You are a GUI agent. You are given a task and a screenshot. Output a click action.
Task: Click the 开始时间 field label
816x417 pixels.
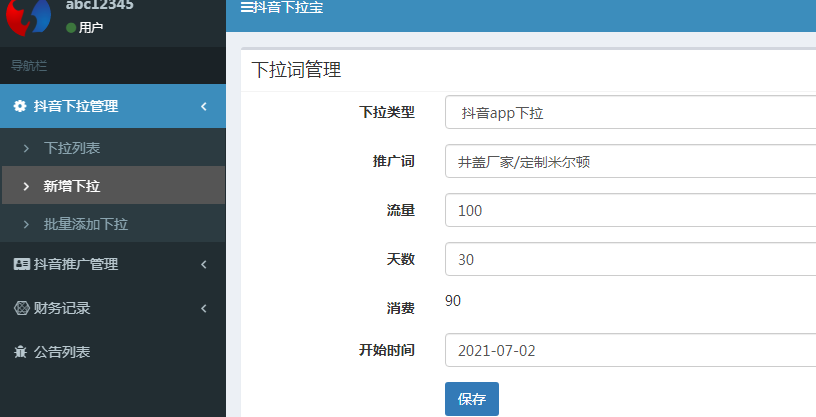pyautogui.click(x=387, y=350)
